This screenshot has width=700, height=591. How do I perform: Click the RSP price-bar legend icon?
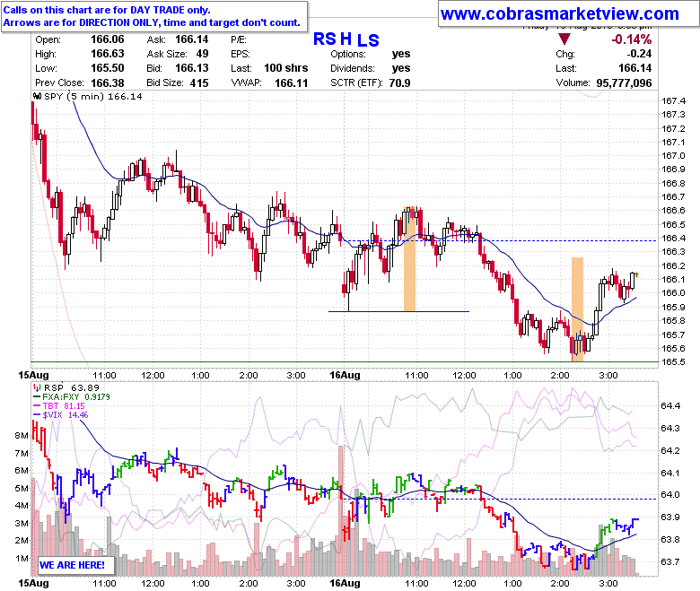tap(38, 387)
